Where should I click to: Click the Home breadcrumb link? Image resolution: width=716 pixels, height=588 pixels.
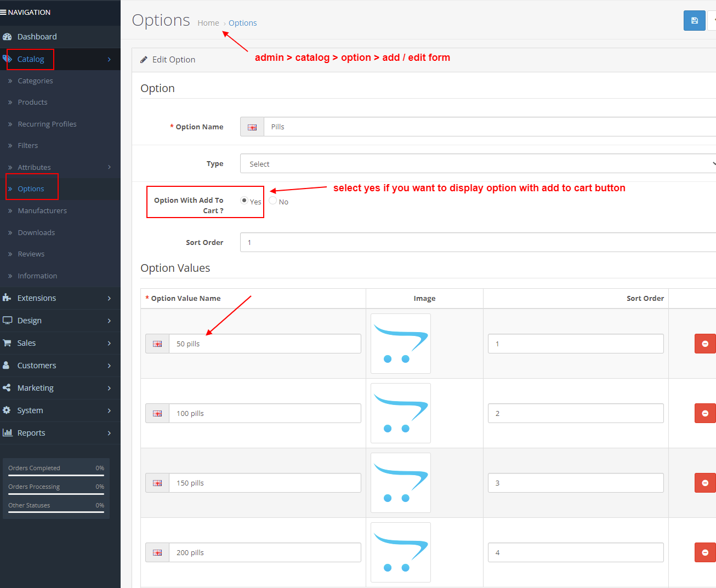(208, 22)
